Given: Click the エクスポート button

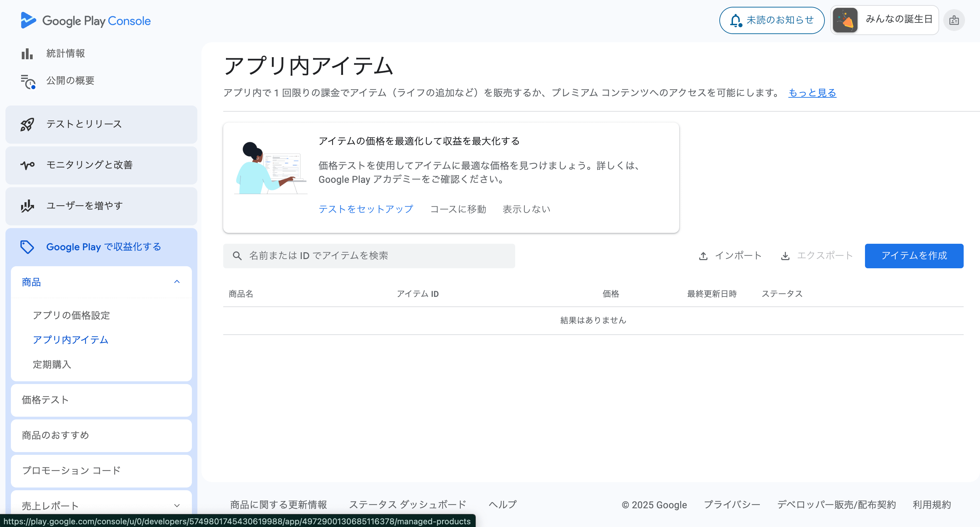Looking at the screenshot, I should 816,256.
